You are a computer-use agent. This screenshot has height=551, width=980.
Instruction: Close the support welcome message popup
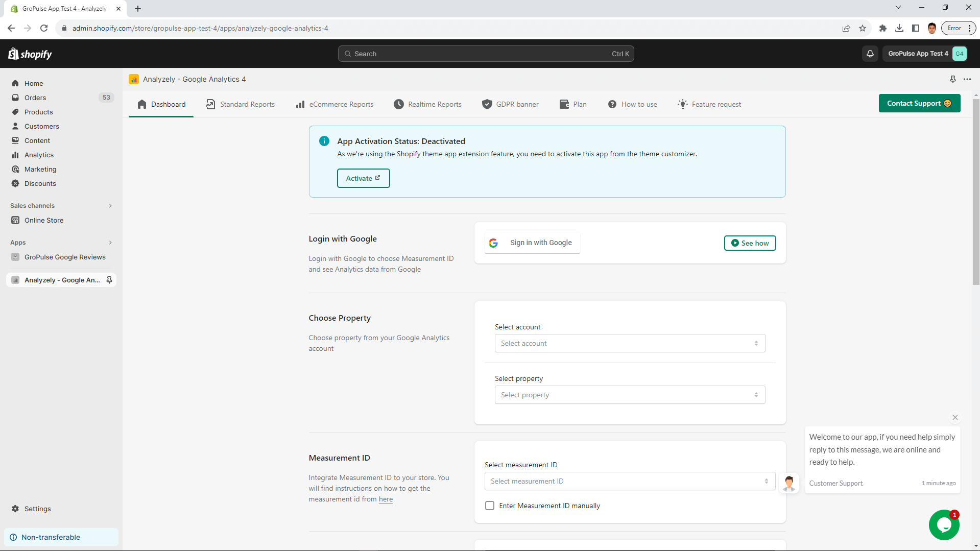pyautogui.click(x=955, y=417)
